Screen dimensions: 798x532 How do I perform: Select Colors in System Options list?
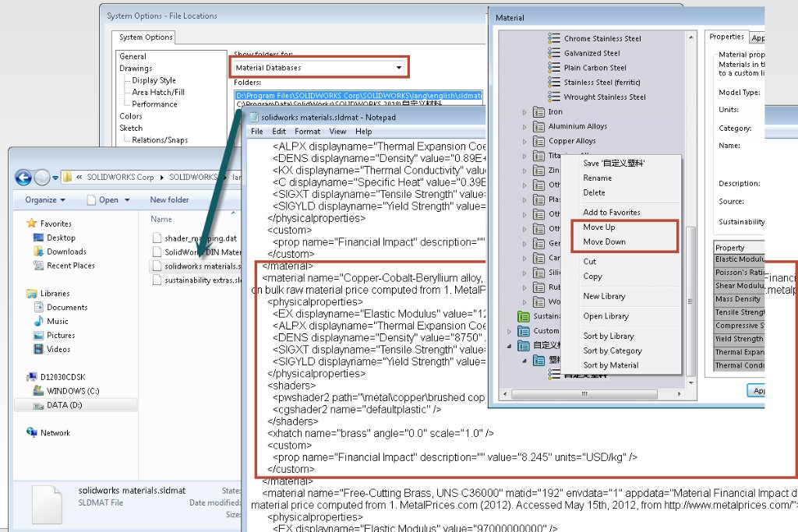[x=131, y=116]
